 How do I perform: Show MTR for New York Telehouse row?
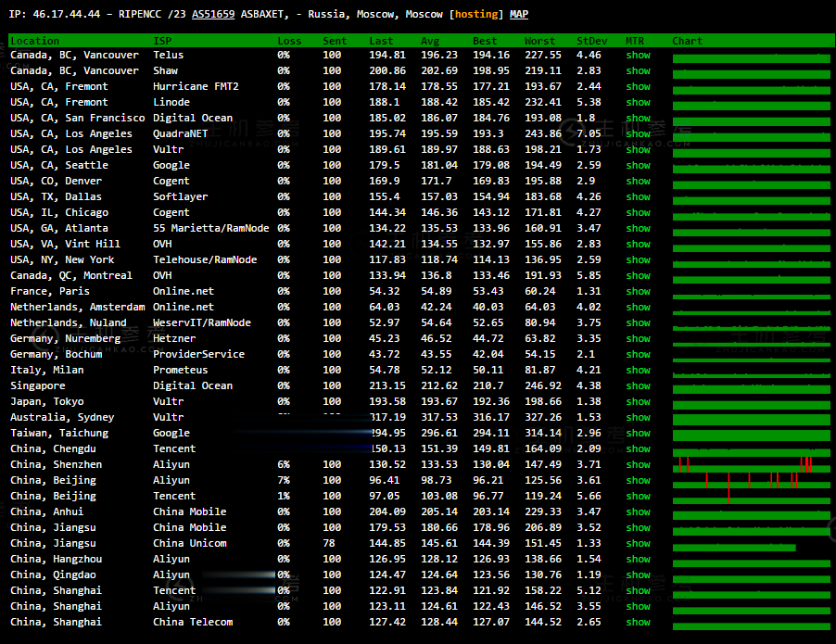click(x=639, y=259)
